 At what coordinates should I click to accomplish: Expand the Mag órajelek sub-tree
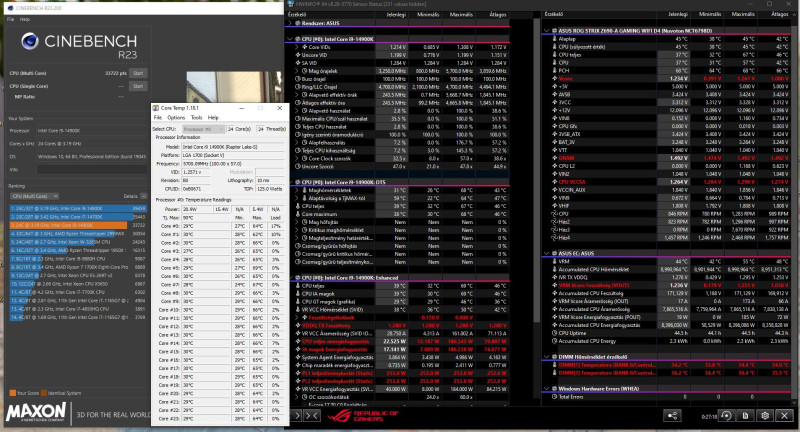(x=297, y=71)
